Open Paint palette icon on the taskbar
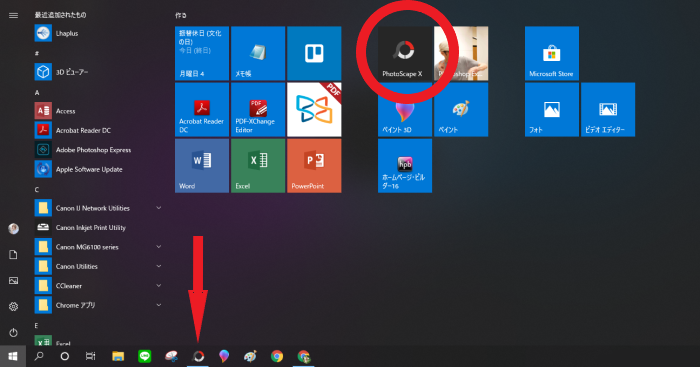700x367 pixels. tap(250, 356)
